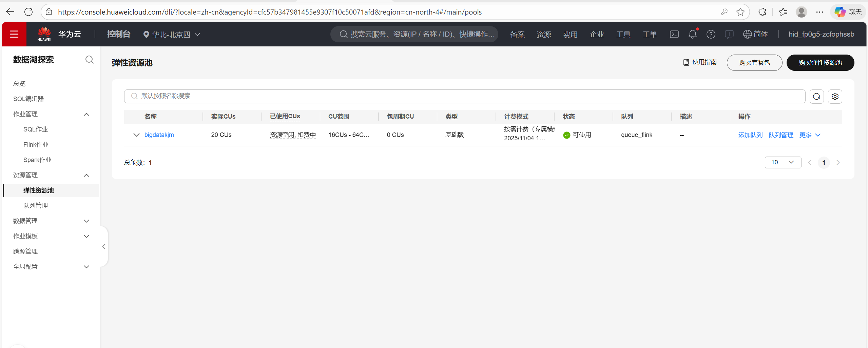
Task: Open the hamburger menu icon
Action: [x=14, y=34]
